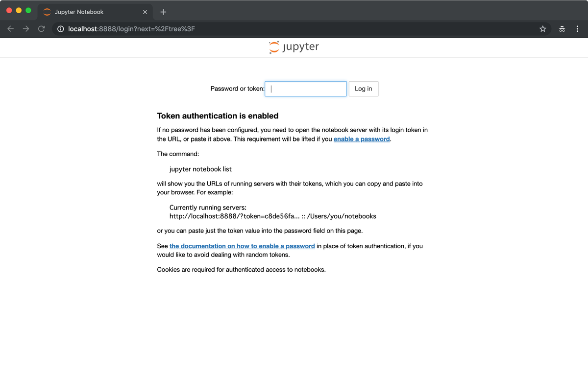
Task: Click the browser back arrow
Action: [11, 29]
